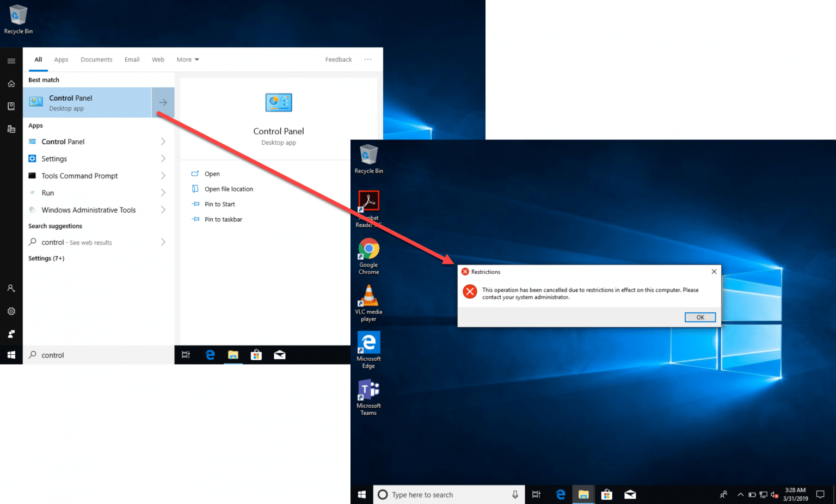Open Microsoft Teams from the desktop
836x504 pixels.
point(368,391)
